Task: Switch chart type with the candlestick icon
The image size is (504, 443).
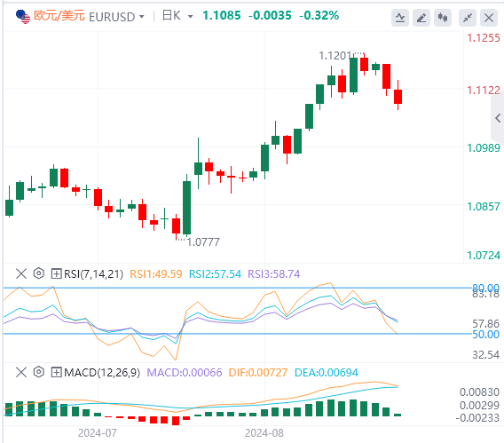Action: [443, 18]
